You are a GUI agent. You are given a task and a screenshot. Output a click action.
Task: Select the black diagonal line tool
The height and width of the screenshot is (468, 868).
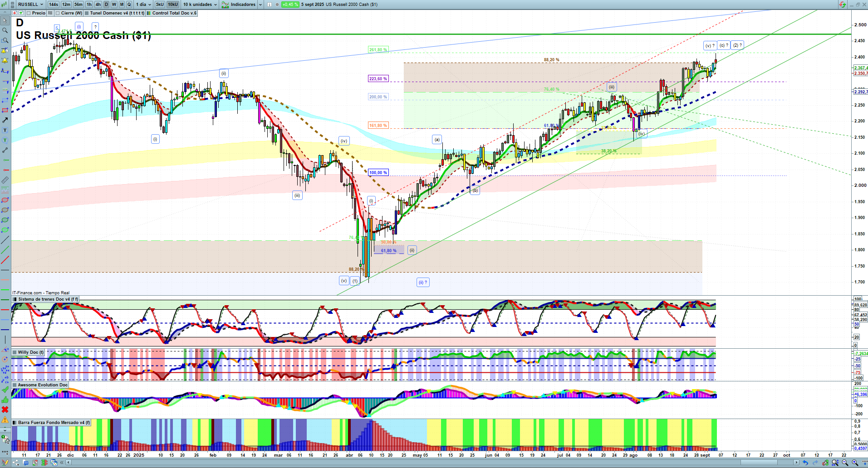[x=5, y=240]
